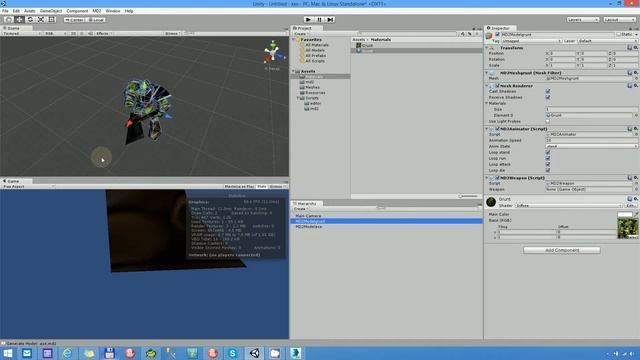Open MD2Animator script gear menu

636,129
